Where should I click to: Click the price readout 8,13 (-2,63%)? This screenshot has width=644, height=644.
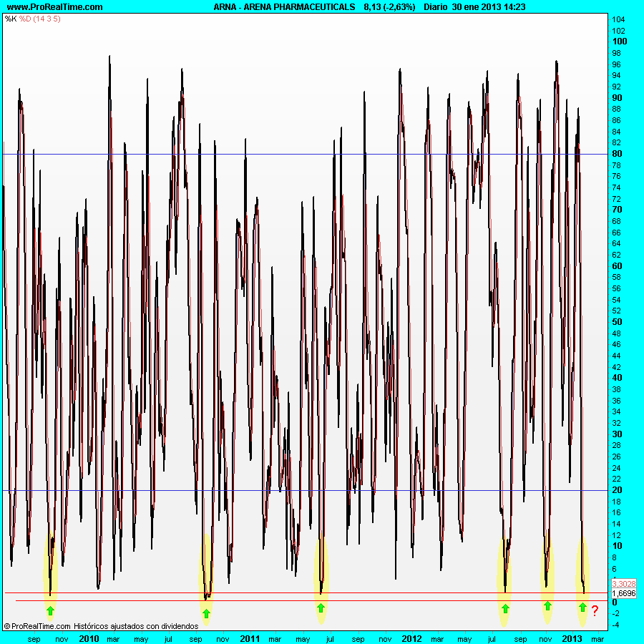[389, 7]
